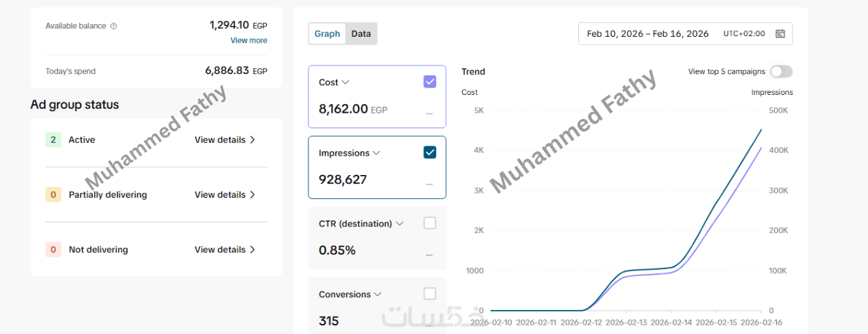This screenshot has height=334, width=868.
Task: Click the Partially delivering count badge
Action: click(53, 194)
